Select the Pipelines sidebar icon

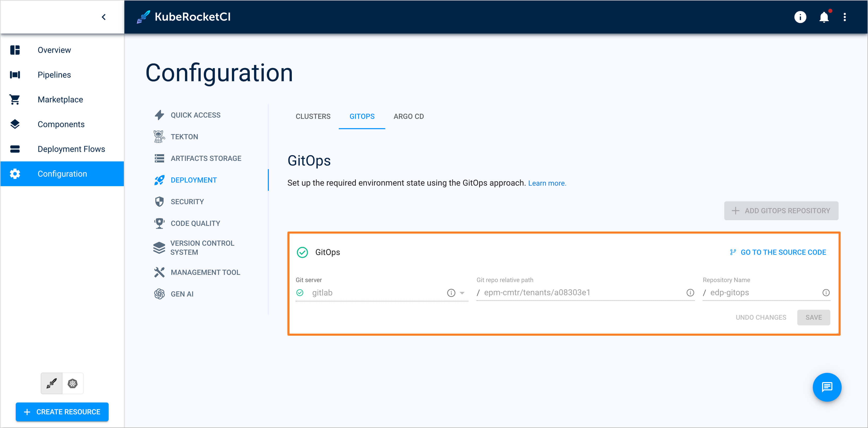[x=15, y=75]
